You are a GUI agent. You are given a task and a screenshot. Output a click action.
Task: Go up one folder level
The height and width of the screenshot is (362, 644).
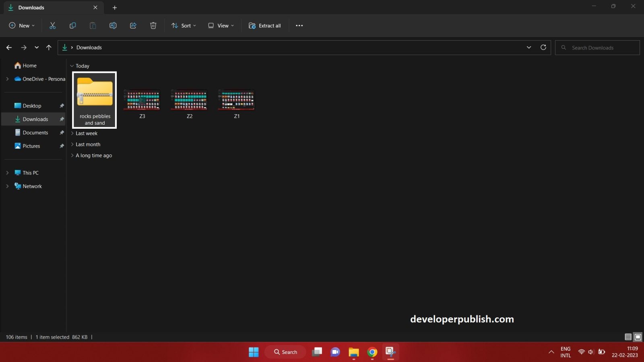pos(49,47)
